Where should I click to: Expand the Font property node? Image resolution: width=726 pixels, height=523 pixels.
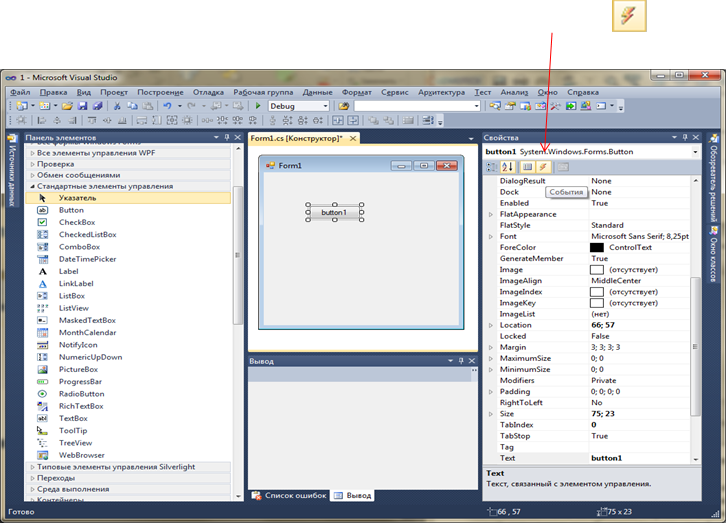pyautogui.click(x=490, y=236)
